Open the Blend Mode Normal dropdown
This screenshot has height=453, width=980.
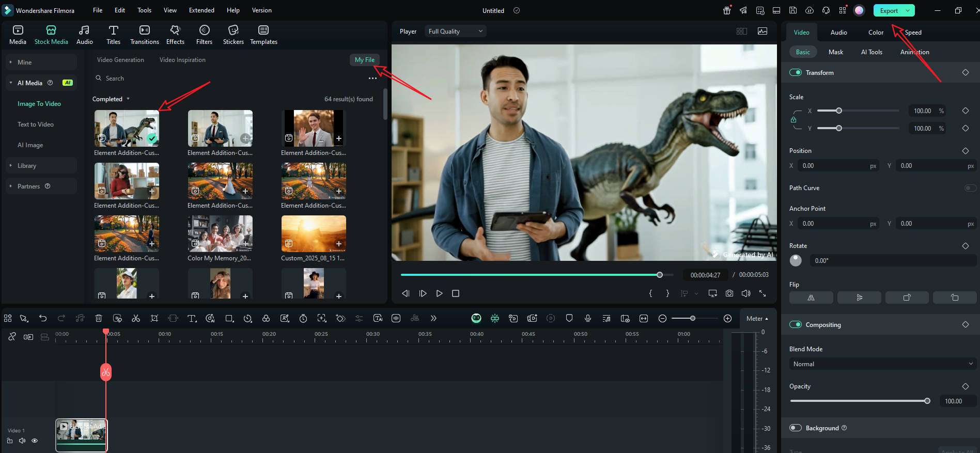coord(882,364)
